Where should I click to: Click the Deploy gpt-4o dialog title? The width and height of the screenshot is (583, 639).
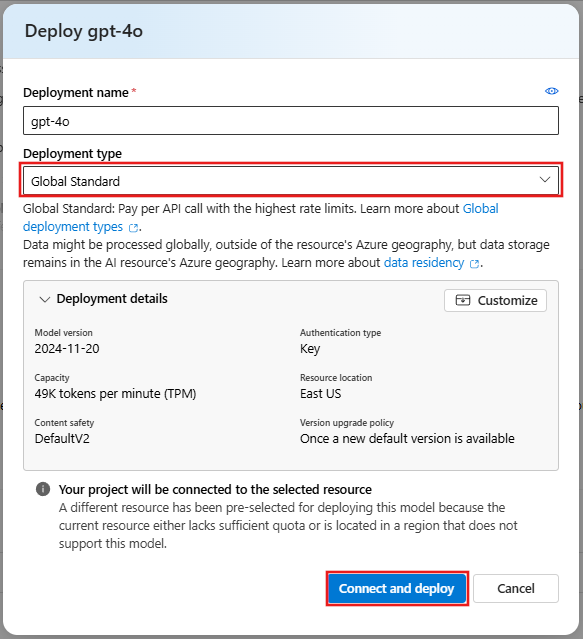tap(84, 31)
